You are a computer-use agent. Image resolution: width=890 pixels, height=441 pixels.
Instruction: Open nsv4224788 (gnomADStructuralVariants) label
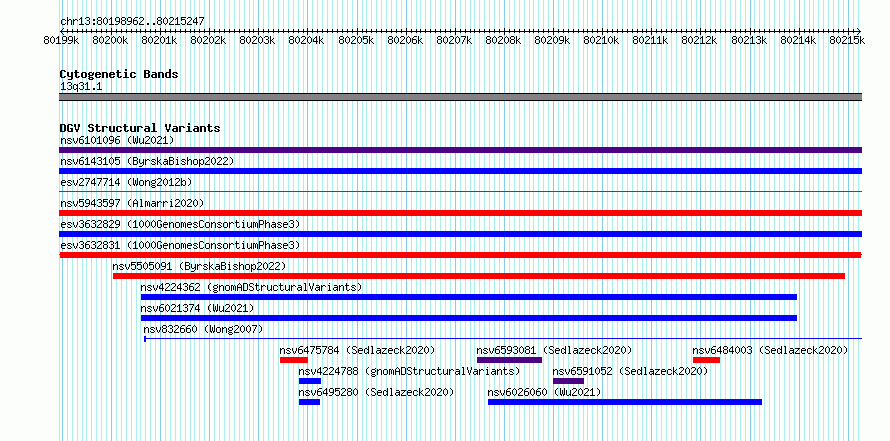point(409,371)
